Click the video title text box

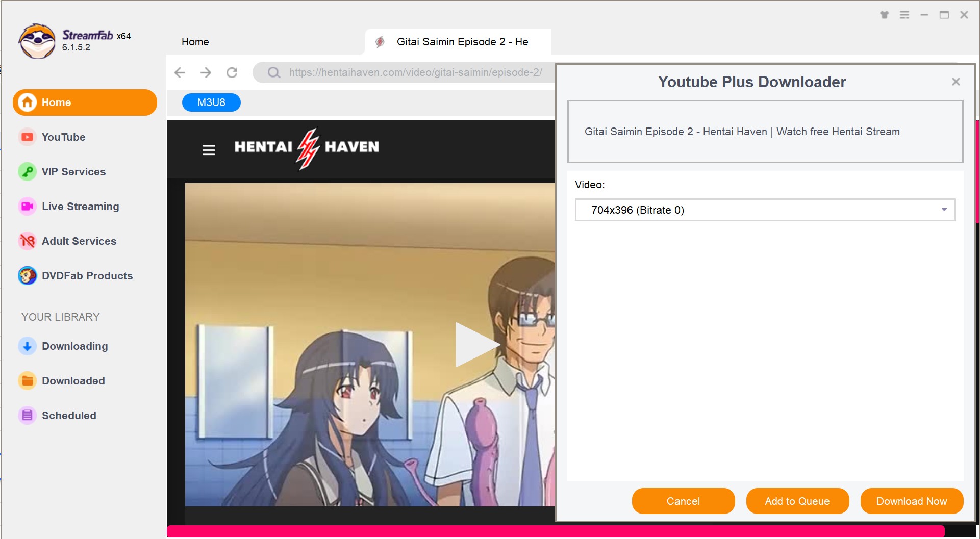point(765,132)
